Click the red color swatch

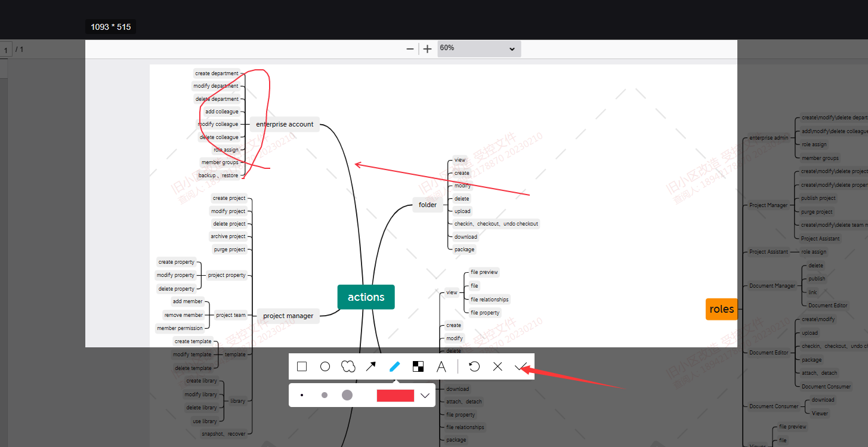[395, 395]
